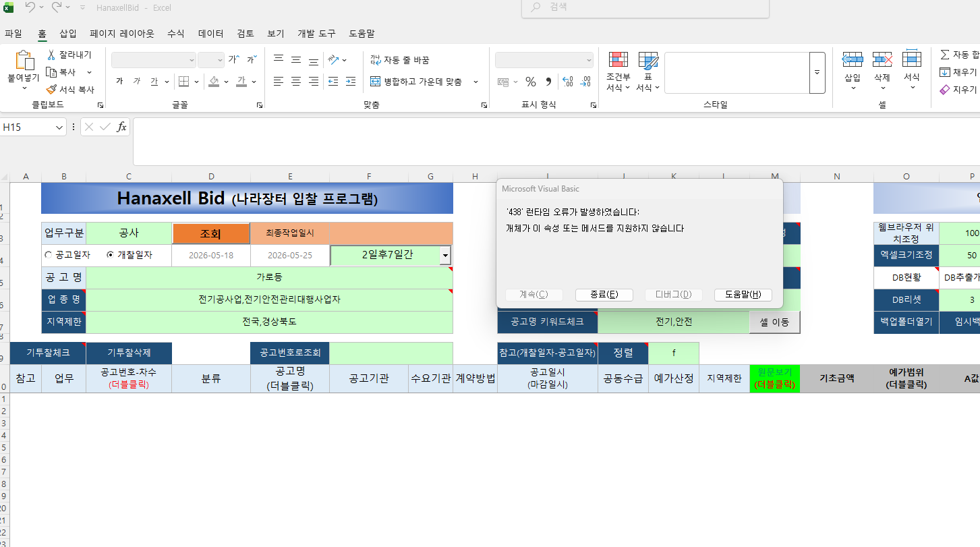Click the 검색 search box in title bar
Image resolution: width=980 pixels, height=547 pixels.
tap(645, 7)
